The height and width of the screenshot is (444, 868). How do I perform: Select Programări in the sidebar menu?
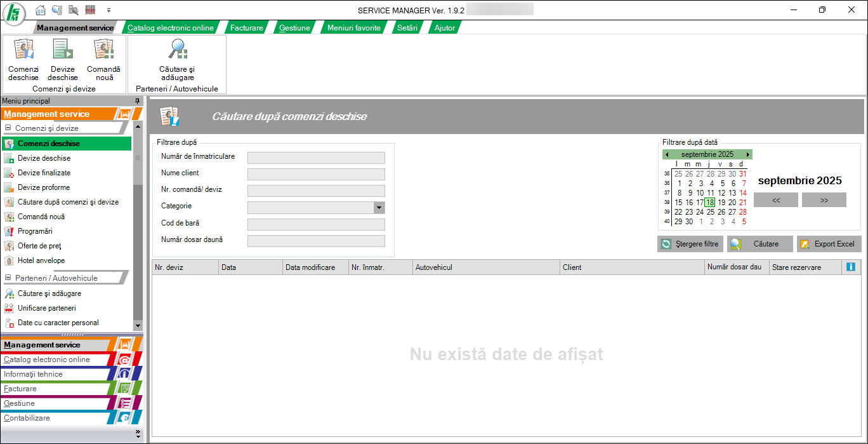(x=35, y=231)
